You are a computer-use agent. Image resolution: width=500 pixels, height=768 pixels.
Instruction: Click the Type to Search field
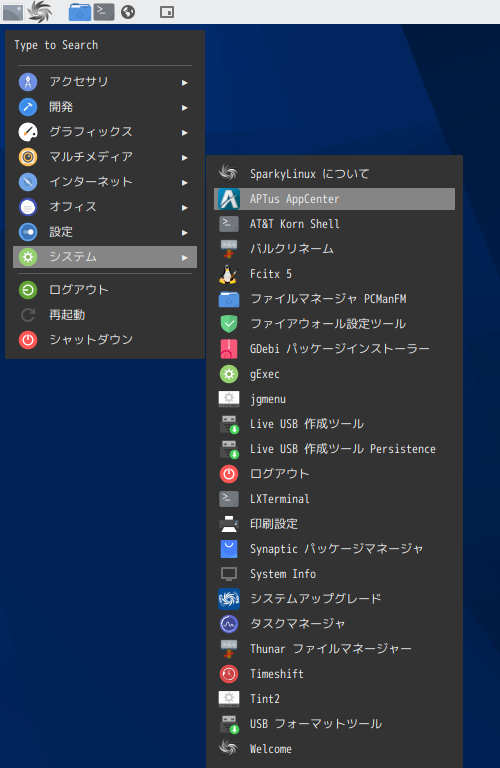(105, 45)
